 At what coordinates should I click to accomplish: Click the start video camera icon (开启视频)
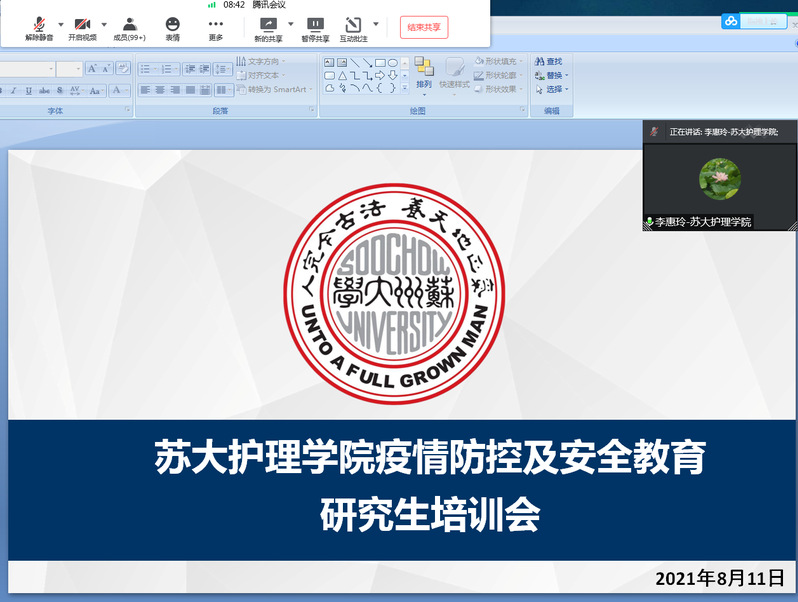(82, 24)
